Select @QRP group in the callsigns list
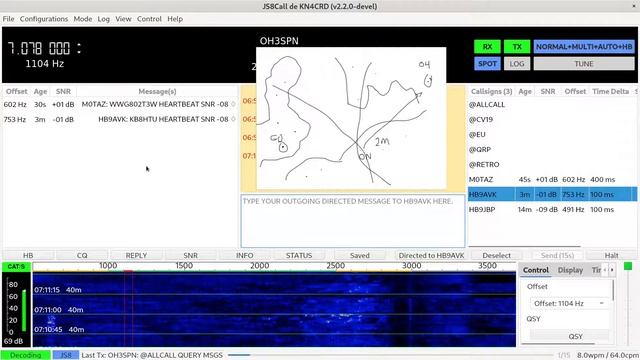The width and height of the screenshot is (640, 360). [x=552, y=149]
